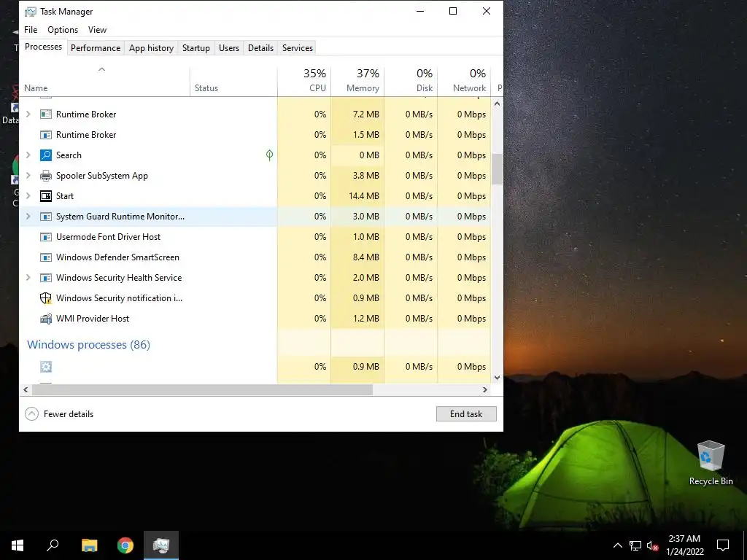Click the Windows Defender SmartScreen icon
The height and width of the screenshot is (560, 747).
(x=46, y=257)
